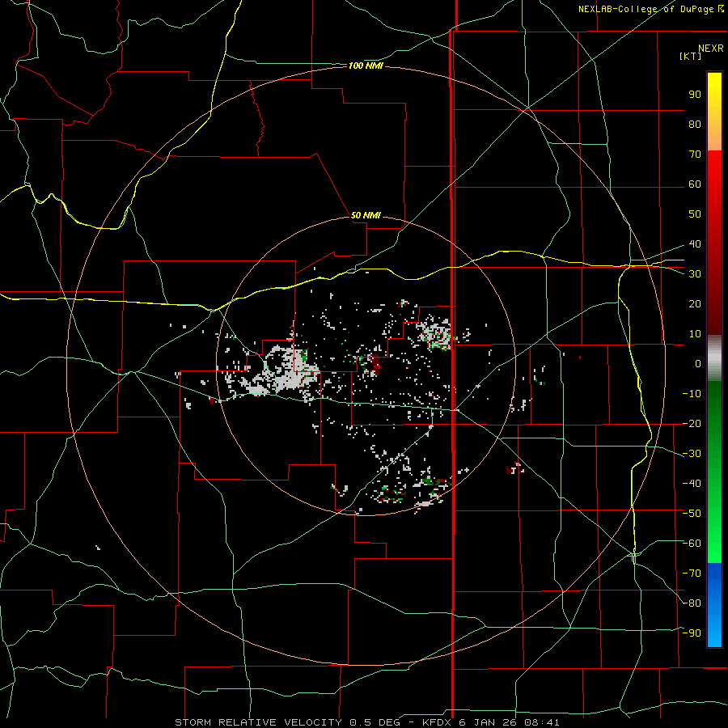728x728 pixels.
Task: Click the NEXR label at top right
Action: pos(711,49)
